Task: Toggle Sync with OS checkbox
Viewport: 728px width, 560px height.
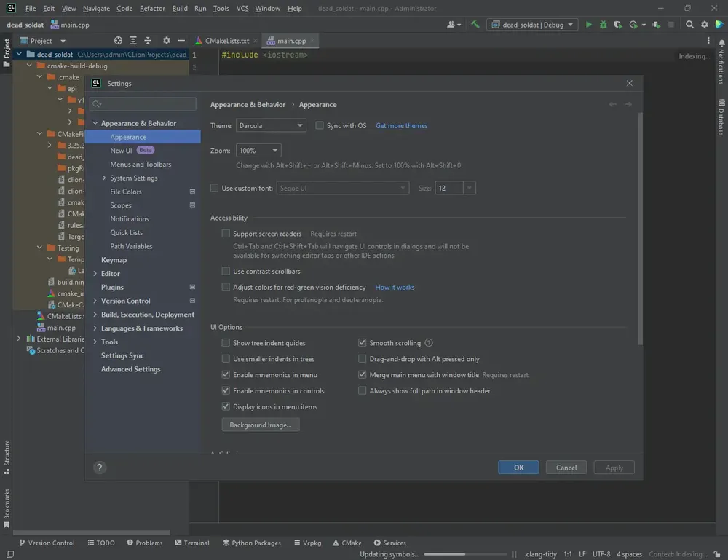Action: click(320, 126)
